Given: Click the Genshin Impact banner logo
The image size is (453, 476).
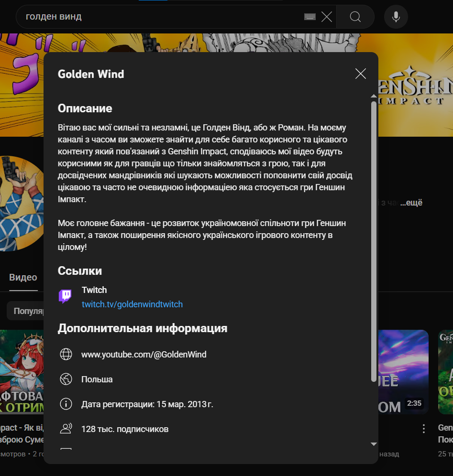Looking at the screenshot, I should [416, 86].
